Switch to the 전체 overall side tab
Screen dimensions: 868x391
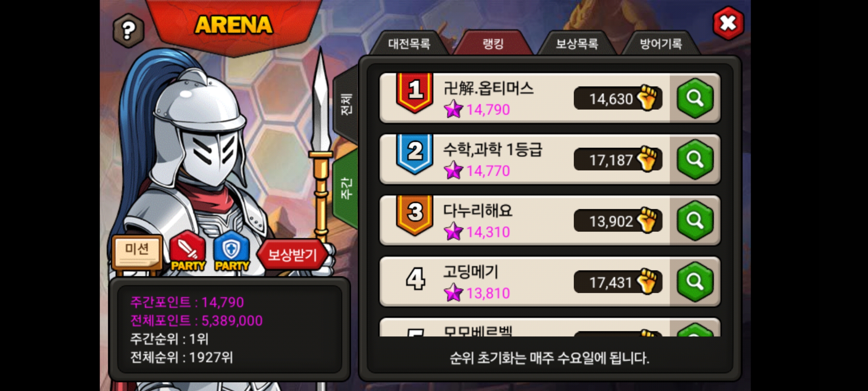(x=346, y=105)
